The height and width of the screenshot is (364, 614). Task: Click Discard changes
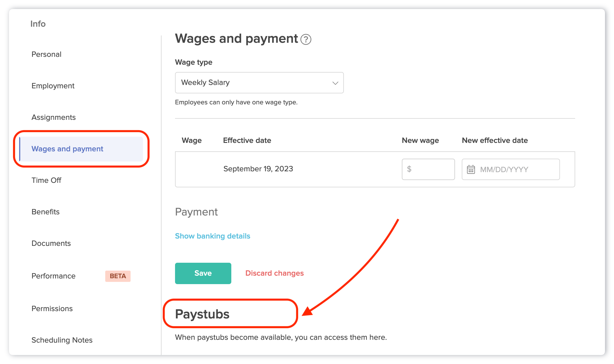coord(274,273)
